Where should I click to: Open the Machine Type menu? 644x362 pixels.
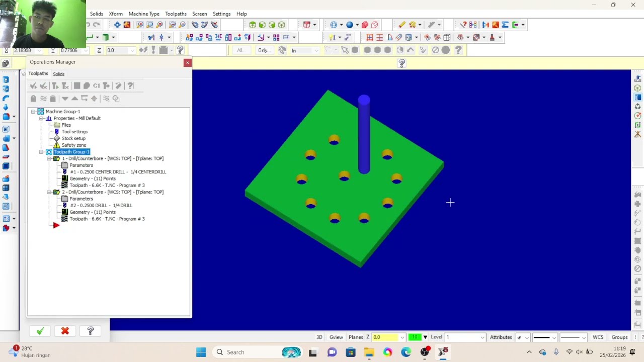tap(144, 14)
